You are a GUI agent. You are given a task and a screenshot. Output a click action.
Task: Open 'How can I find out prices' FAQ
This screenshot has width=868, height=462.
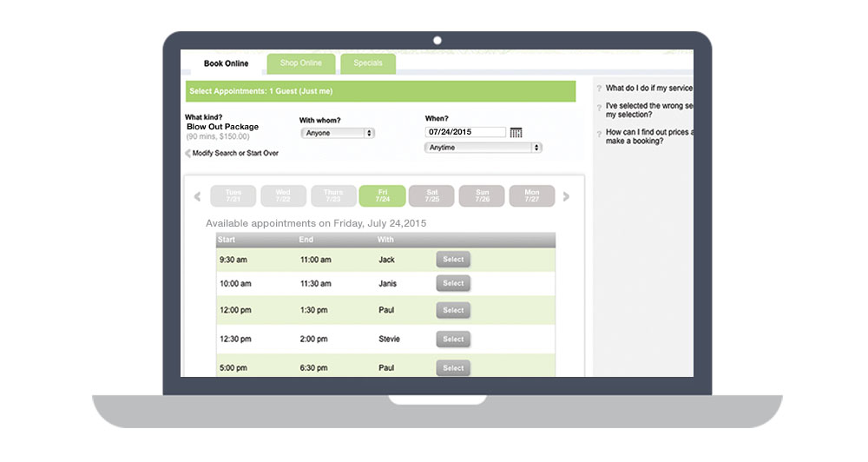click(648, 136)
